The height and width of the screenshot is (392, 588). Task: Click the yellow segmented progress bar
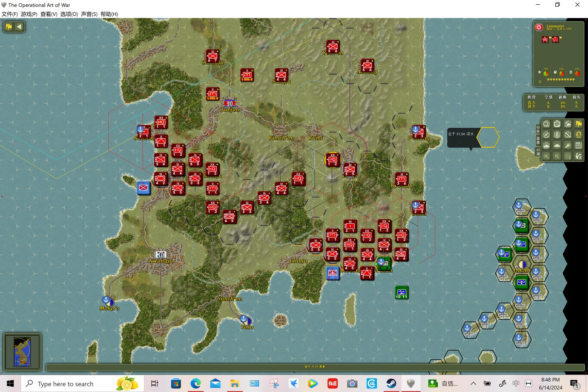561,80
